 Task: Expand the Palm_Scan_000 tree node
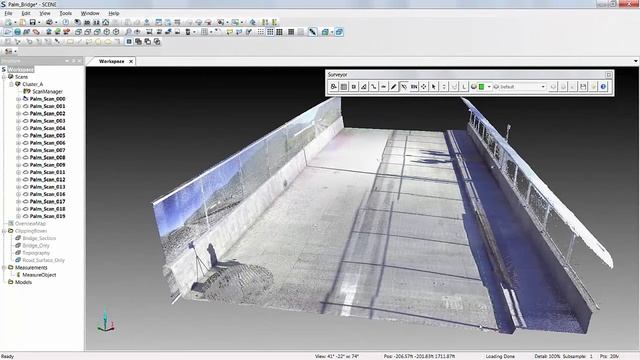18,99
